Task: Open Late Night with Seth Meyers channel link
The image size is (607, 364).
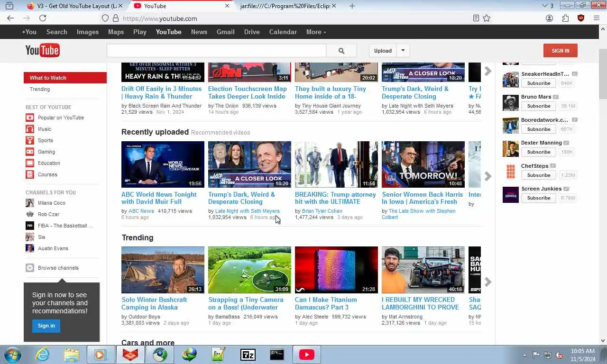Action: coord(248,211)
